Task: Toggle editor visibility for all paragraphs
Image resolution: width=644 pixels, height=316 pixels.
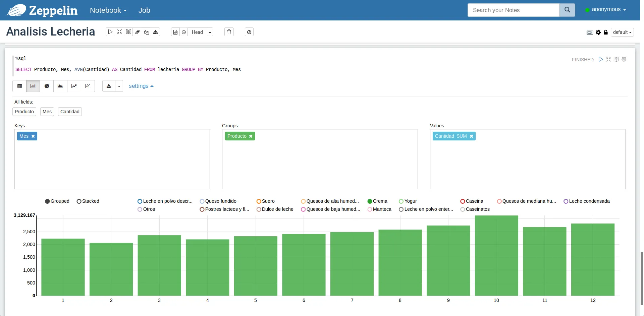Action: (x=119, y=32)
